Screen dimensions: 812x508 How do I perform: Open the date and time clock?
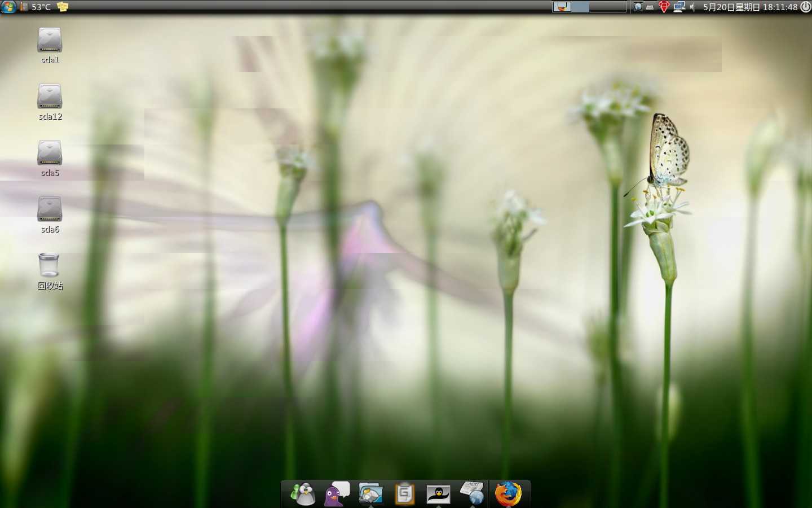tap(750, 7)
